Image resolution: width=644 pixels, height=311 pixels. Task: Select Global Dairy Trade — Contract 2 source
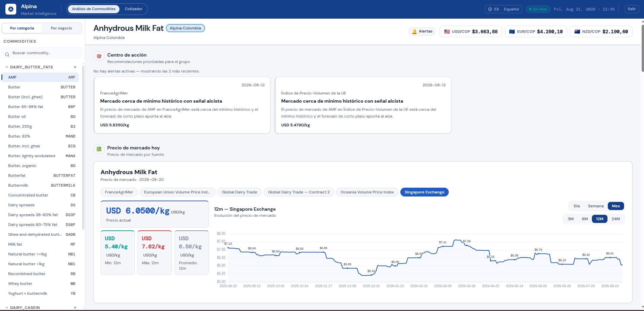click(x=299, y=192)
